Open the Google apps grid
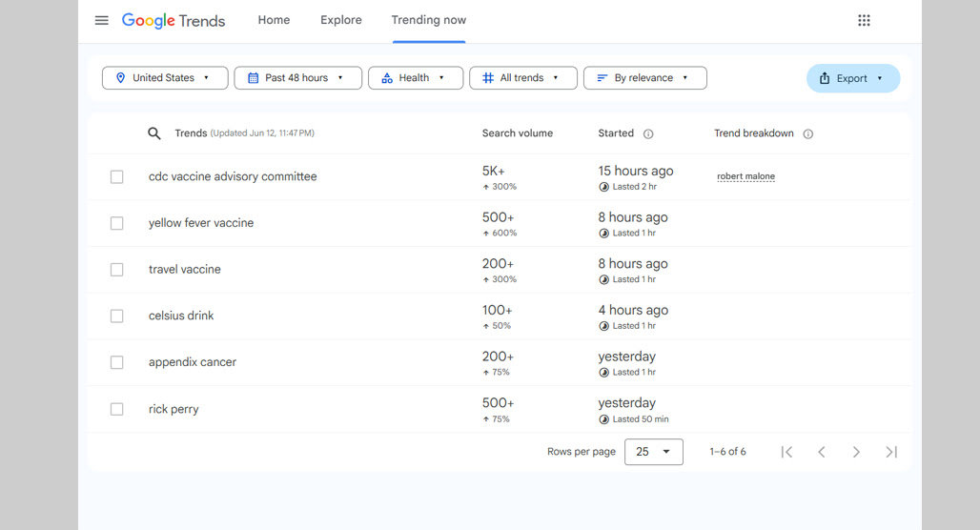The height and width of the screenshot is (530, 980). (x=864, y=21)
